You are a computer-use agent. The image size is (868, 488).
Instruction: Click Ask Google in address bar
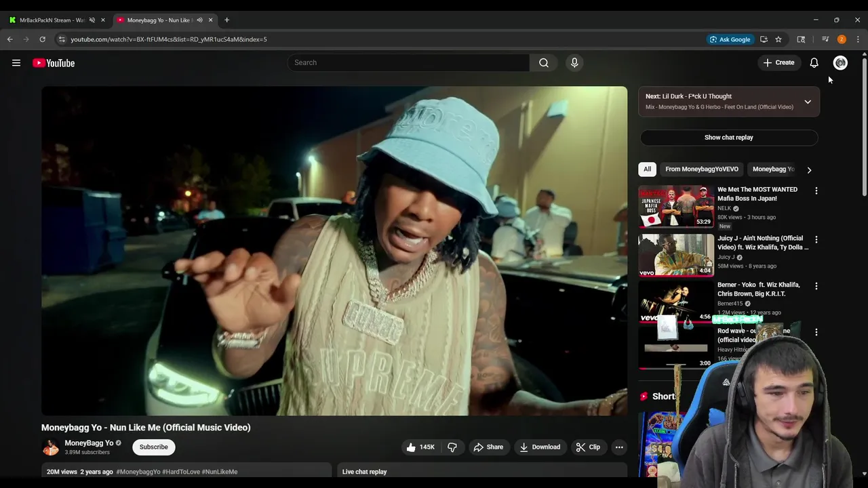[730, 39]
